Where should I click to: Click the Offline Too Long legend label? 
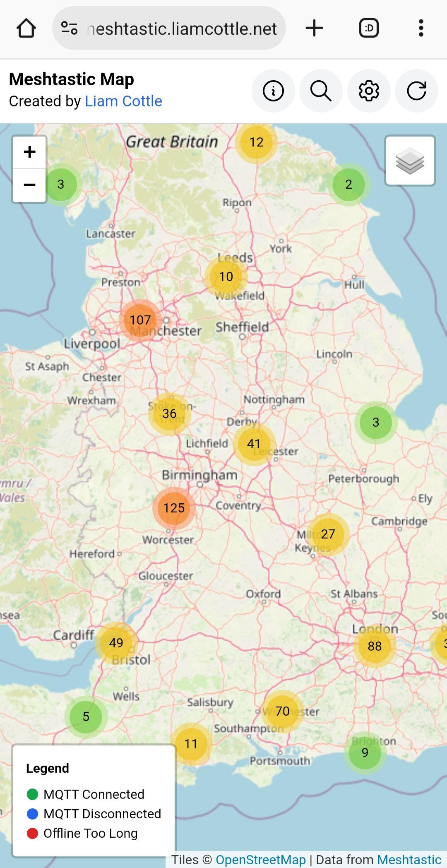[91, 833]
